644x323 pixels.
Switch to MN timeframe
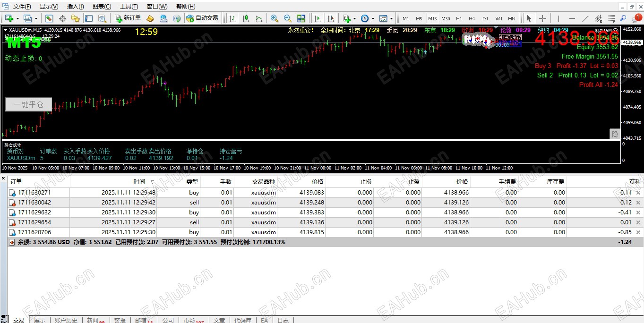(512, 18)
